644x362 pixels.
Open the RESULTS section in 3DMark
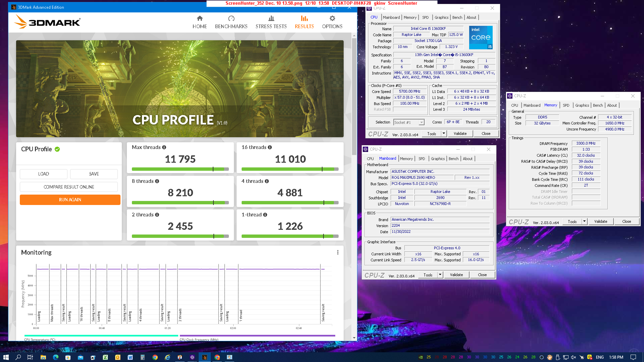[304, 22]
